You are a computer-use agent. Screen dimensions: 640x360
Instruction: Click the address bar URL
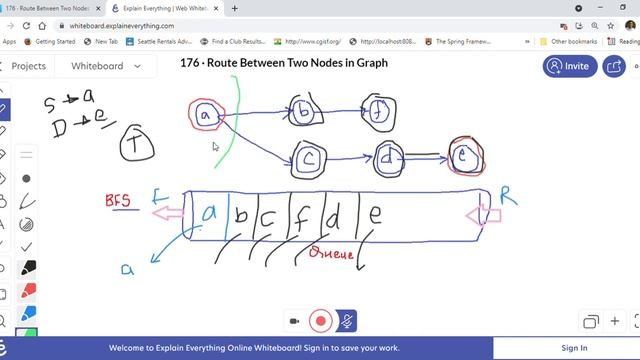point(122,26)
